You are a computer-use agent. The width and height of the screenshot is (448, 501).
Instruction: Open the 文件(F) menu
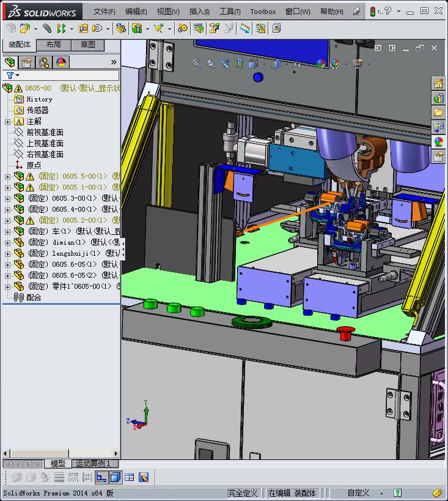(x=104, y=12)
